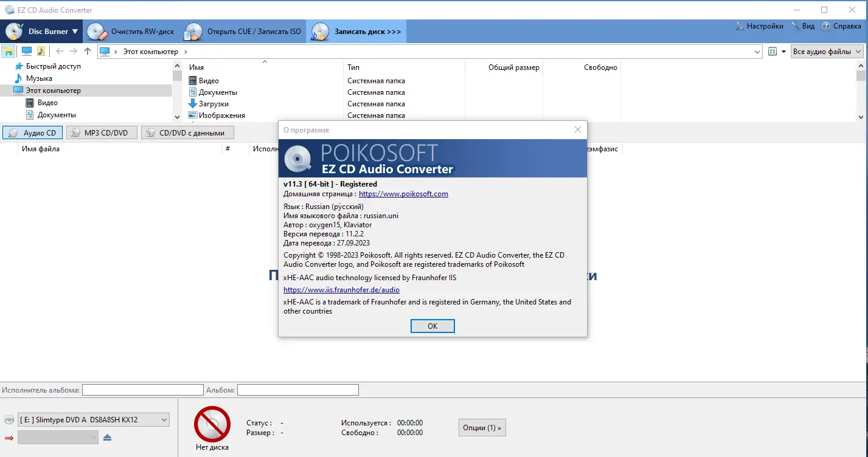Click the music folder shortcut icon

pyautogui.click(x=41, y=51)
